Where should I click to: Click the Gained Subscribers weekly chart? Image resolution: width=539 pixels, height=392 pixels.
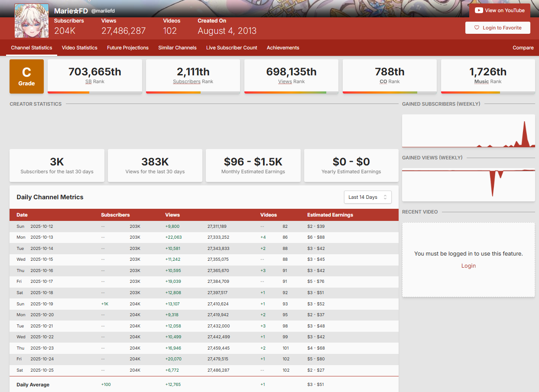468,131
